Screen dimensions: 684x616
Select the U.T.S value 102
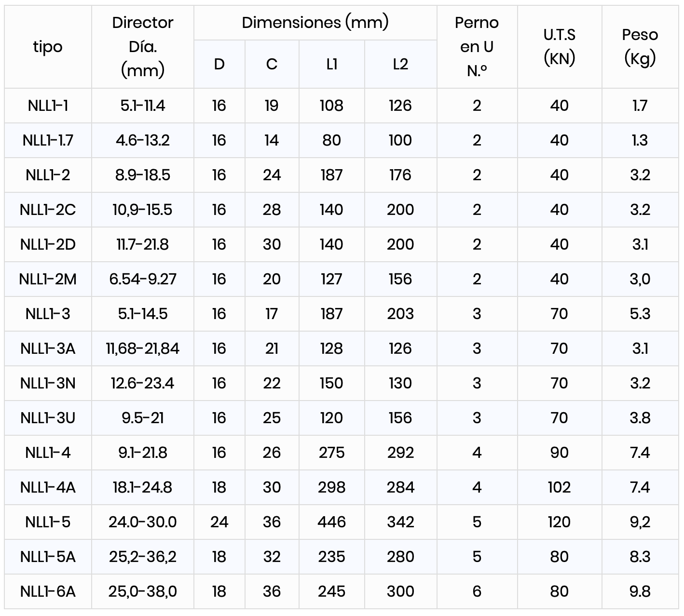560,487
